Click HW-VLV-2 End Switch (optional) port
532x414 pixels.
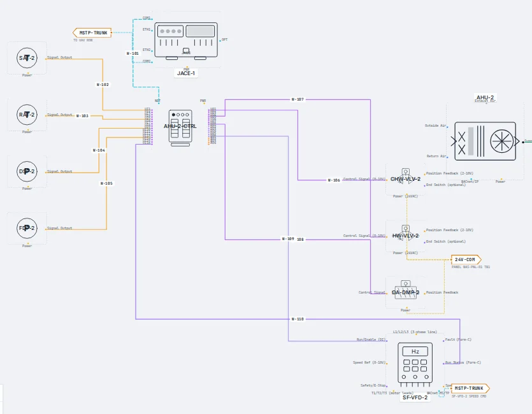click(424, 243)
